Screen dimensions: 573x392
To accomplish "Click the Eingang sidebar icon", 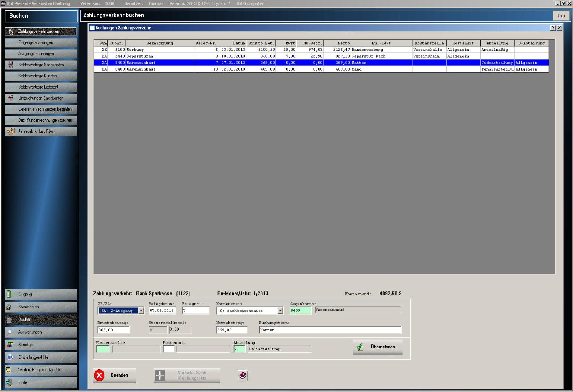I will (10, 294).
